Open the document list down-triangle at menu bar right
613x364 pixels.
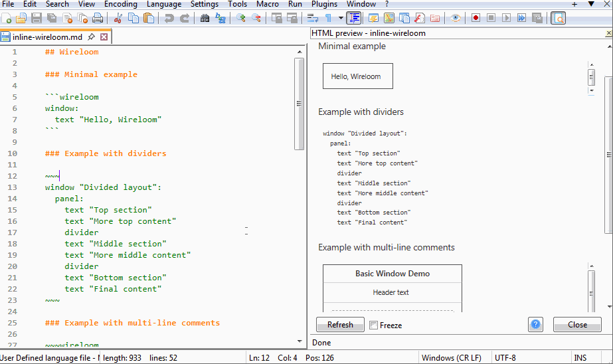point(591,4)
